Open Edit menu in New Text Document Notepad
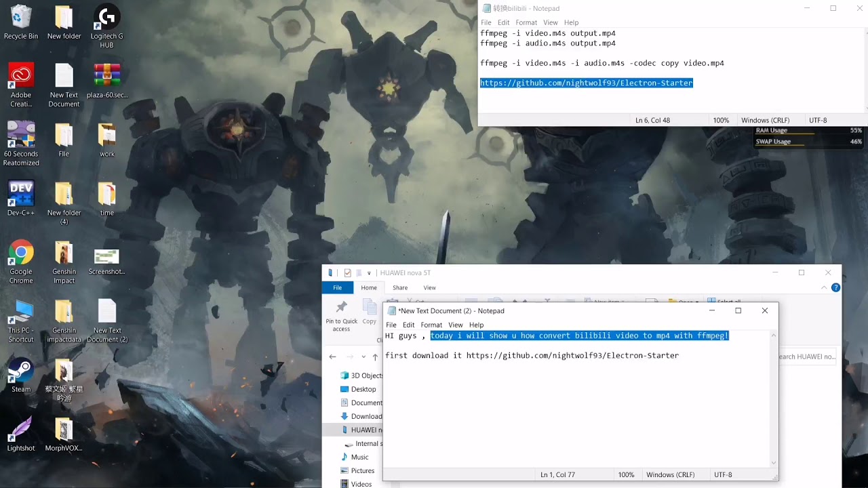868x488 pixels. coord(409,325)
